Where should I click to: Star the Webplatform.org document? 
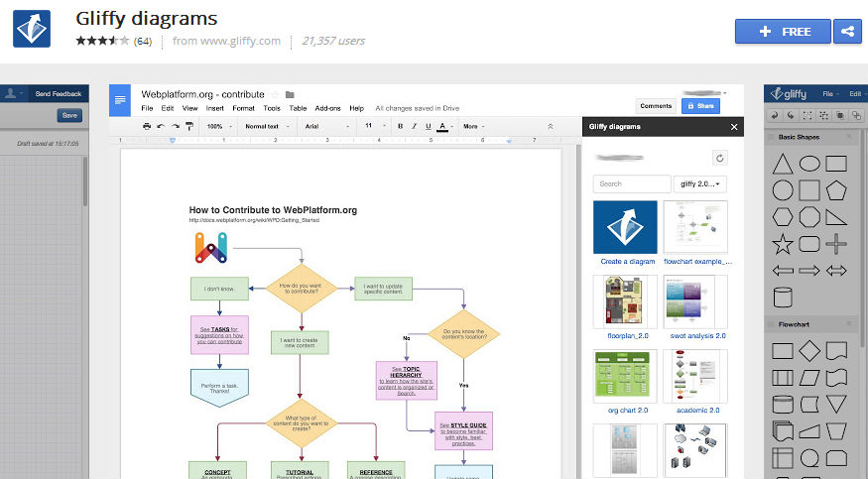275,94
